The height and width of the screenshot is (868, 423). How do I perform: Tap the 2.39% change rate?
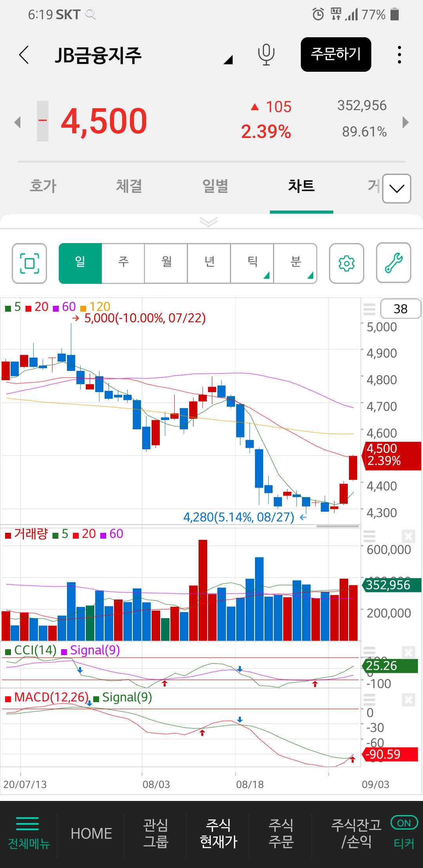pos(266,132)
